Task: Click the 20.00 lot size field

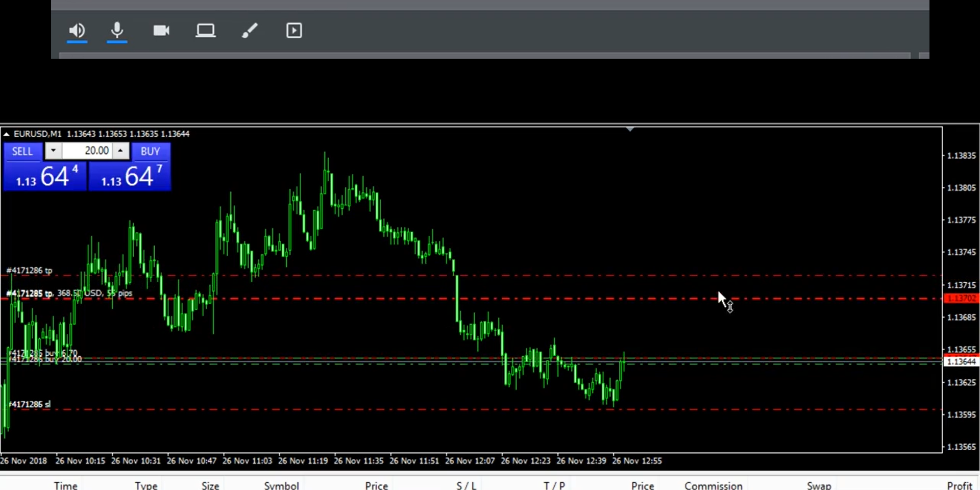Action: [x=88, y=151]
